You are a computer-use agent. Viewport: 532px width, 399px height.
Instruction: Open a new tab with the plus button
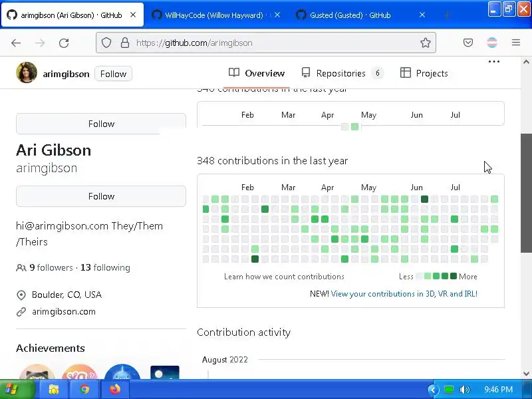click(x=447, y=15)
